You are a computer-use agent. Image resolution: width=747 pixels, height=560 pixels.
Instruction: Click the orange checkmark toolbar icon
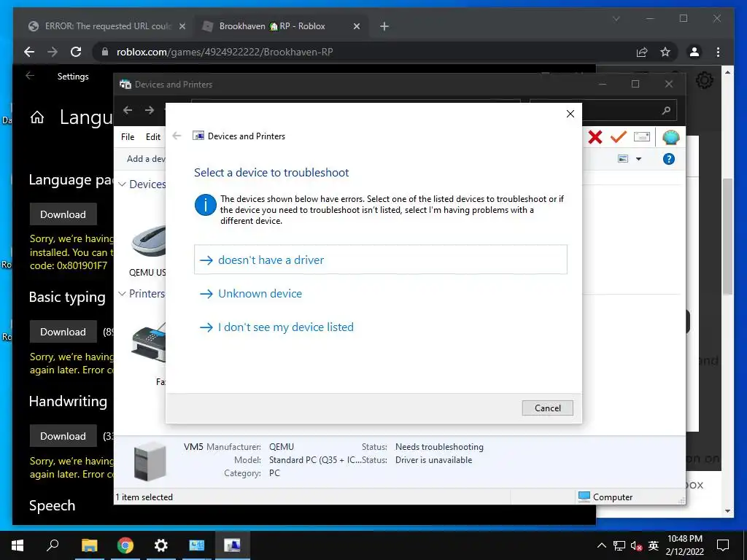tap(619, 137)
